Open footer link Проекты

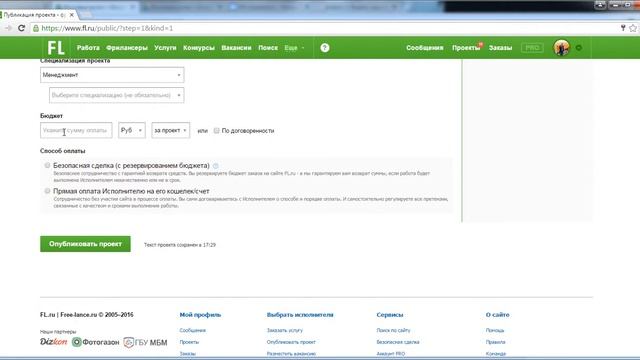pyautogui.click(x=189, y=342)
